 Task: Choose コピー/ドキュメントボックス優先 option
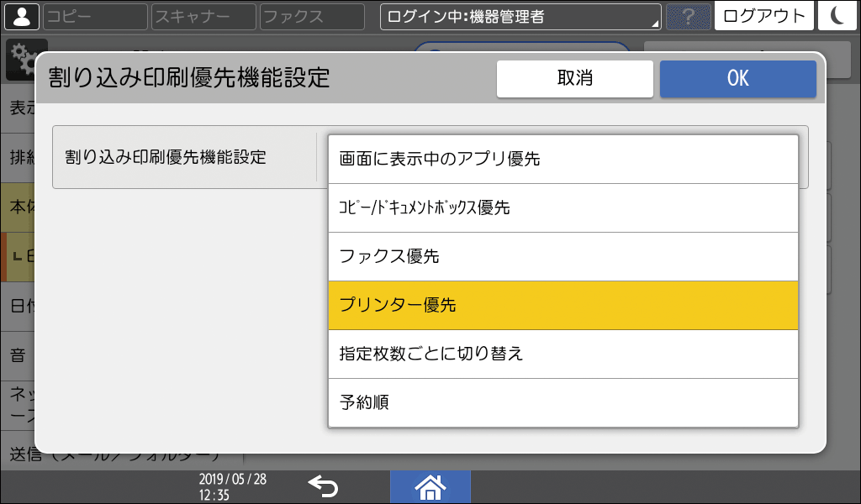tap(562, 207)
